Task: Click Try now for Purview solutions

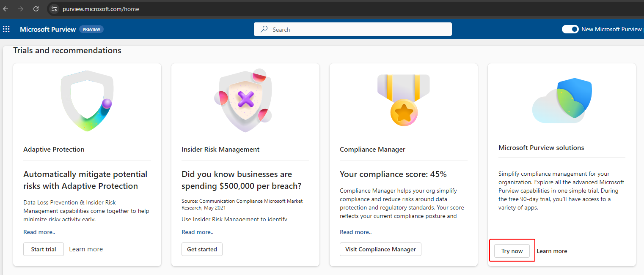Action: pyautogui.click(x=512, y=251)
